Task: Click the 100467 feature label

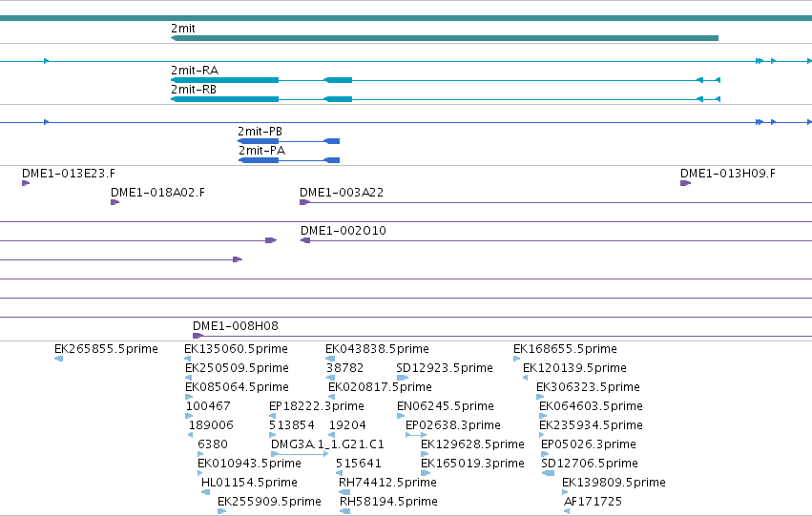Action: [208, 406]
